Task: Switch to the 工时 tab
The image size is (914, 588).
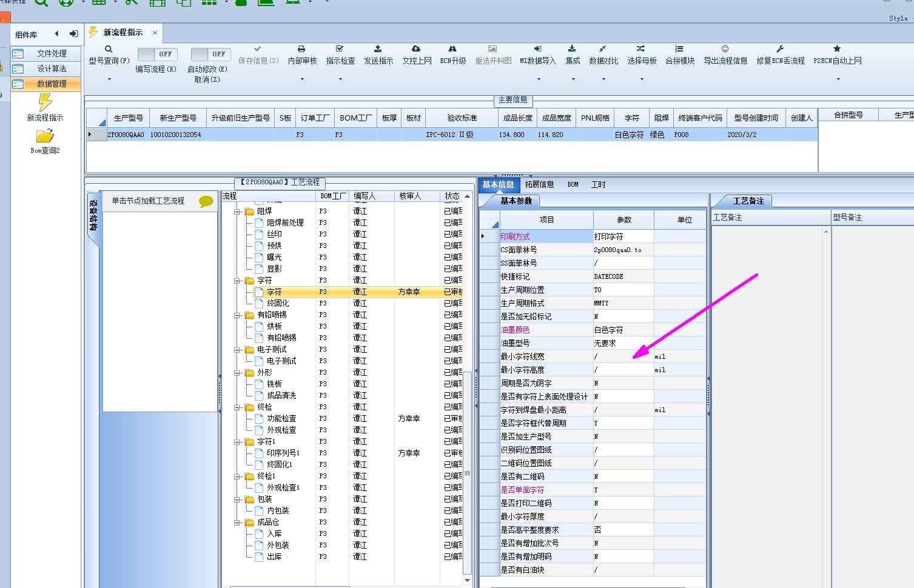Action: click(598, 184)
